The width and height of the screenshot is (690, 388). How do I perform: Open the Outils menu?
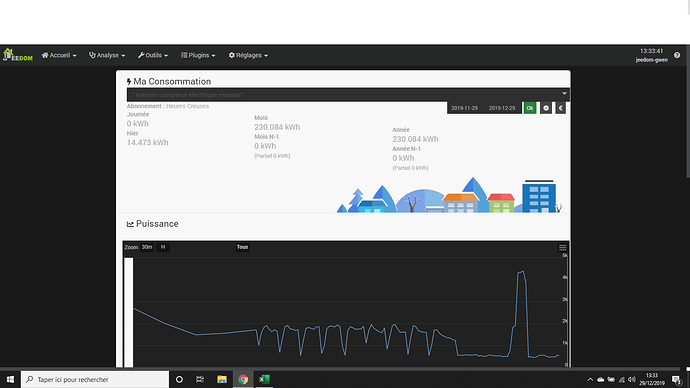coord(153,55)
